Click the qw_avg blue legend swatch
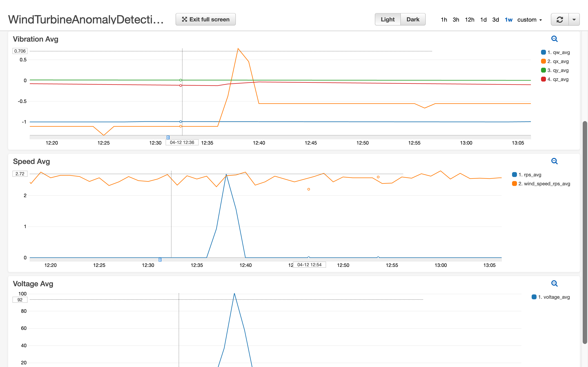 543,52
